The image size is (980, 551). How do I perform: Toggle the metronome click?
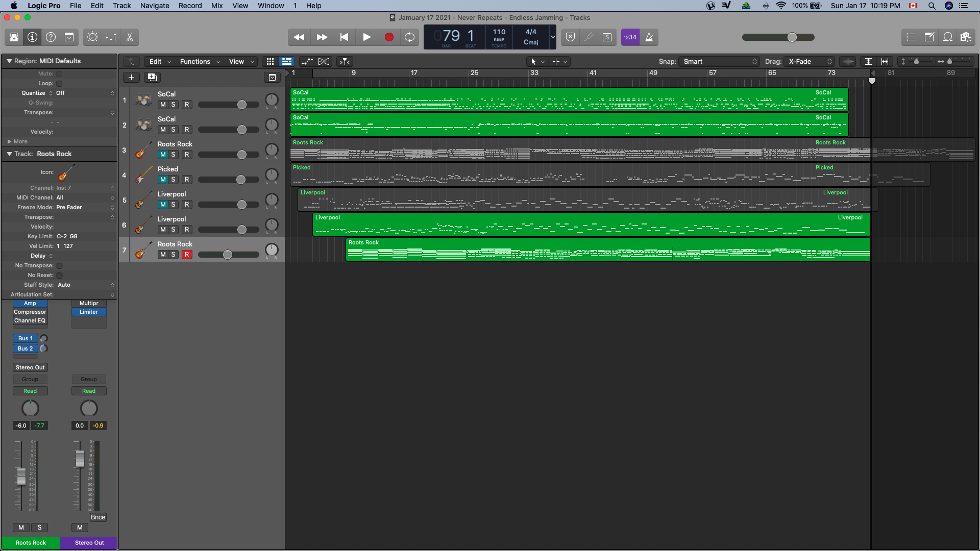click(649, 37)
